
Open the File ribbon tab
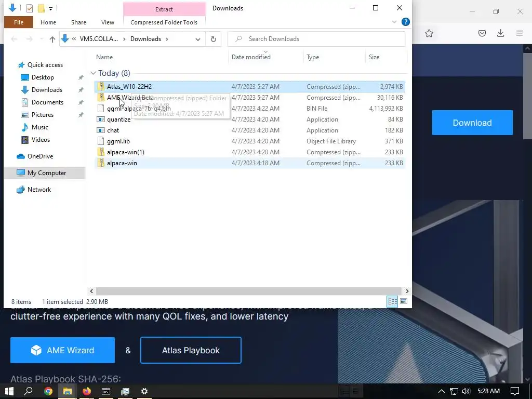click(19, 22)
